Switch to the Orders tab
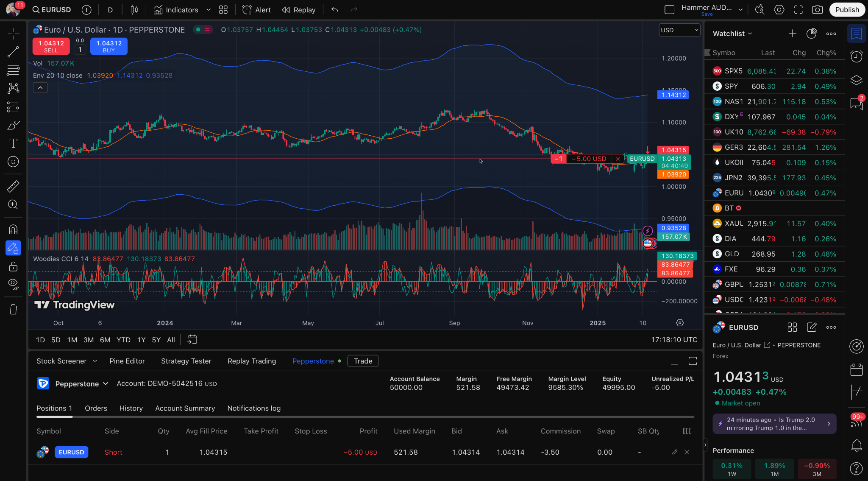Screen dimensions: 868x481 [x=96, y=408]
